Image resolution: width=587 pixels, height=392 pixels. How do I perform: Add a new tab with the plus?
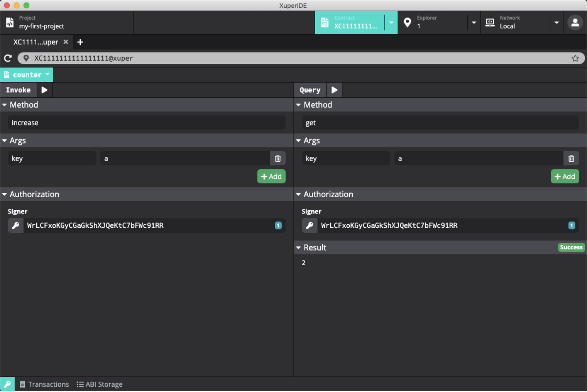click(80, 42)
